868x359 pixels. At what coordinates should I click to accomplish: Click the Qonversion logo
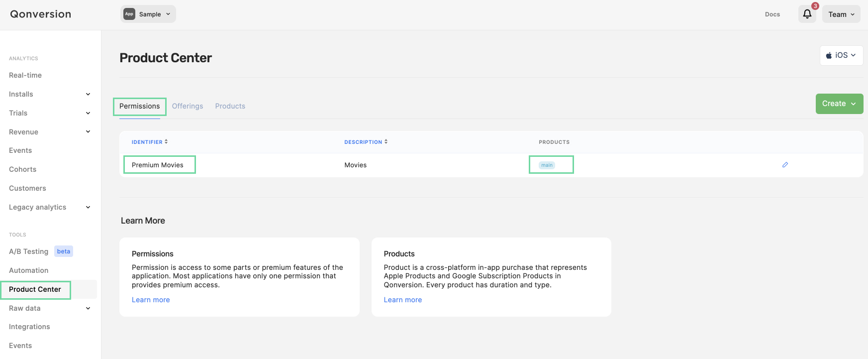coord(41,14)
